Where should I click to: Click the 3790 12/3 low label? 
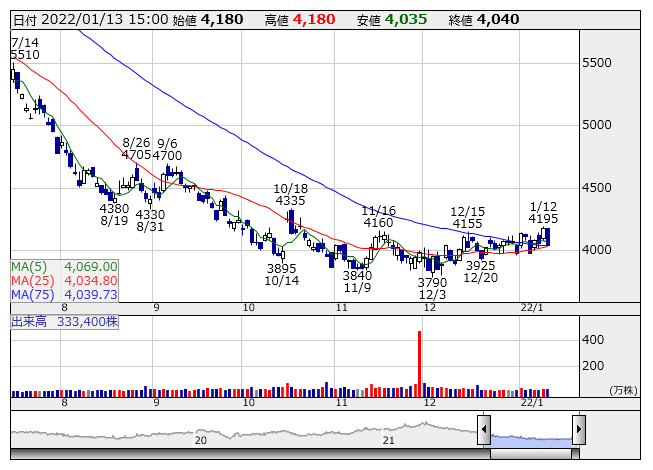click(x=432, y=288)
